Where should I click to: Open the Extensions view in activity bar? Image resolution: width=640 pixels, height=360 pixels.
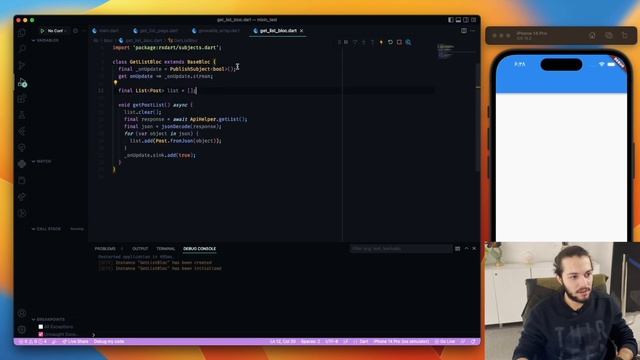(22, 98)
